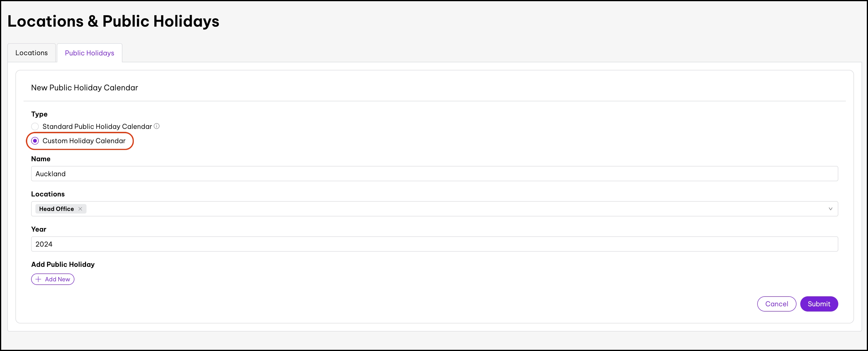Submit the new public holiday calendar
Viewport: 868px width, 351px height.
tap(819, 304)
